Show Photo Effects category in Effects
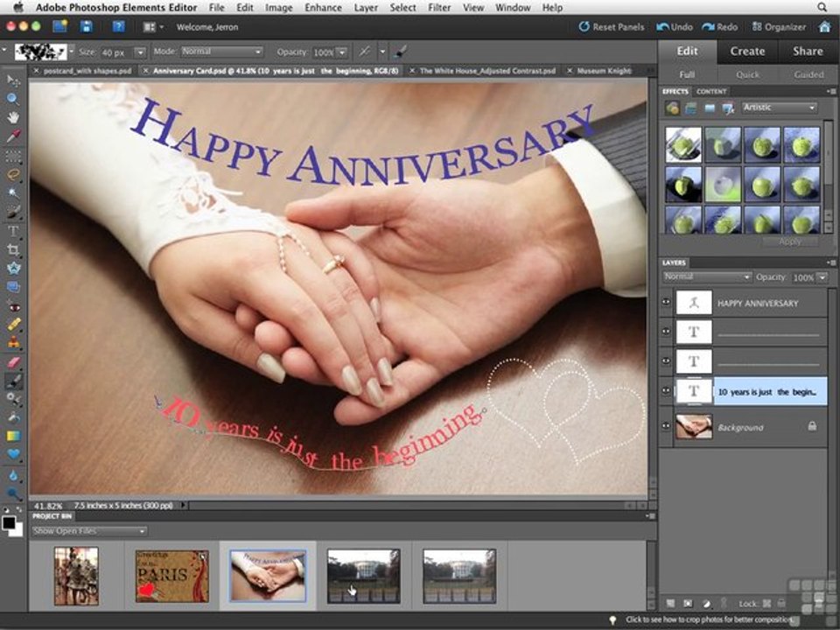The image size is (840, 630). [710, 108]
